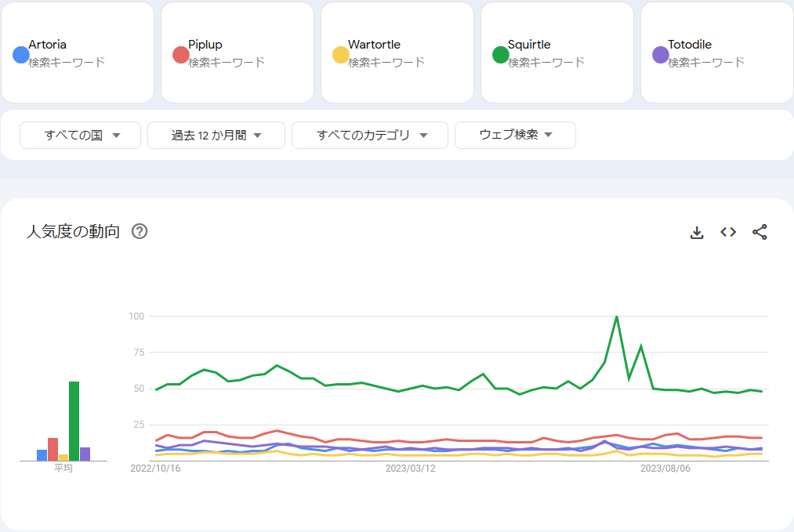
Task: Click the red Piplup color dot
Action: [x=181, y=55]
